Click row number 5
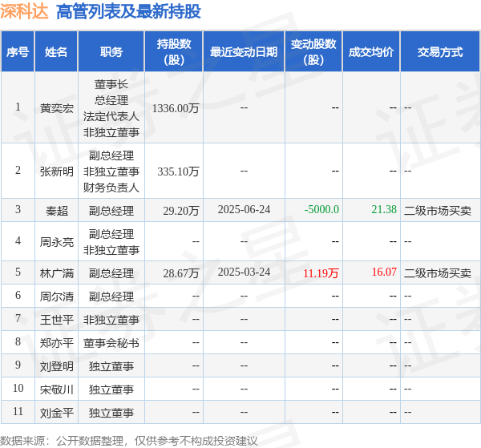The image size is (481, 448). tap(18, 272)
